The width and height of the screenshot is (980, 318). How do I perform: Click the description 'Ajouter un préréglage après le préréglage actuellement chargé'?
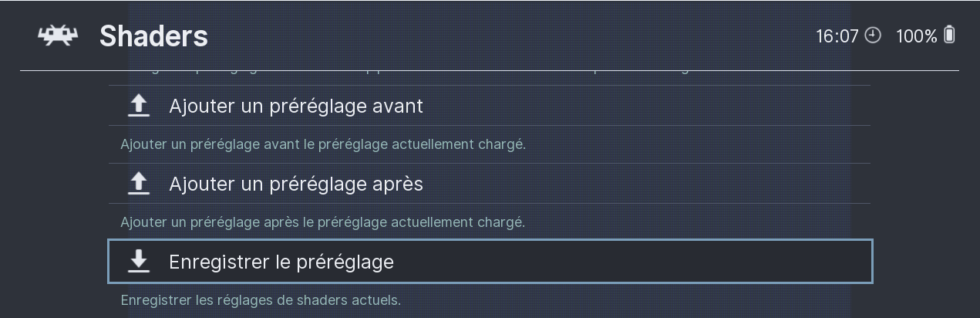(322, 222)
